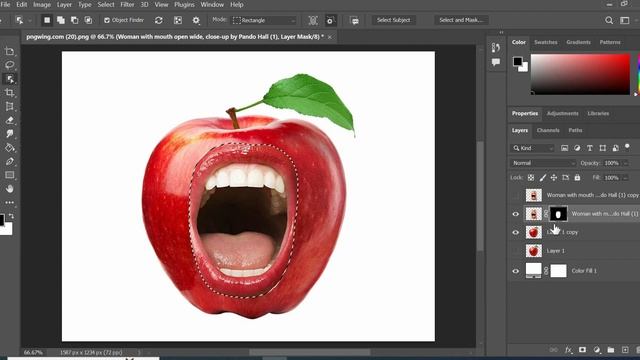This screenshot has height=360, width=640.
Task: Swap foreground and background colors
Action: [11, 216]
